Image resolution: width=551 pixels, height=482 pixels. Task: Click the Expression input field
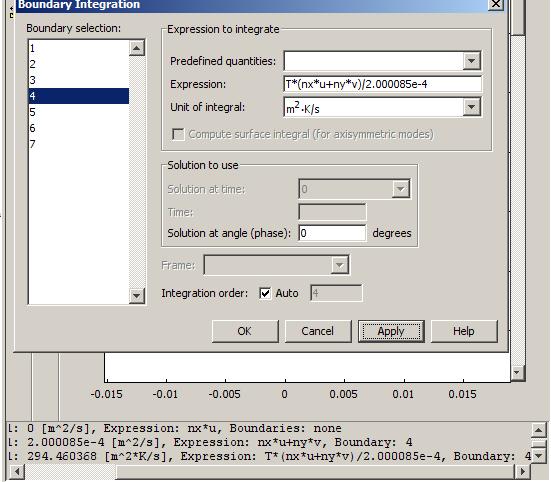click(x=382, y=84)
